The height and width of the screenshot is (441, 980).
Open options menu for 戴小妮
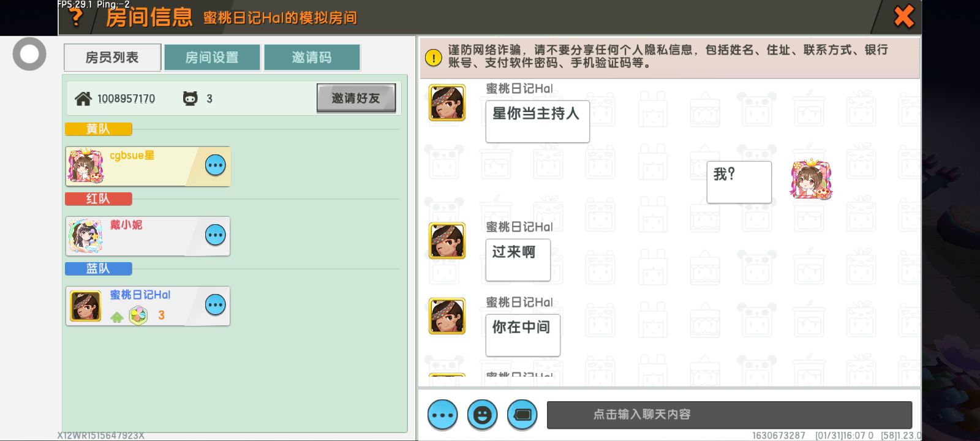[216, 235]
